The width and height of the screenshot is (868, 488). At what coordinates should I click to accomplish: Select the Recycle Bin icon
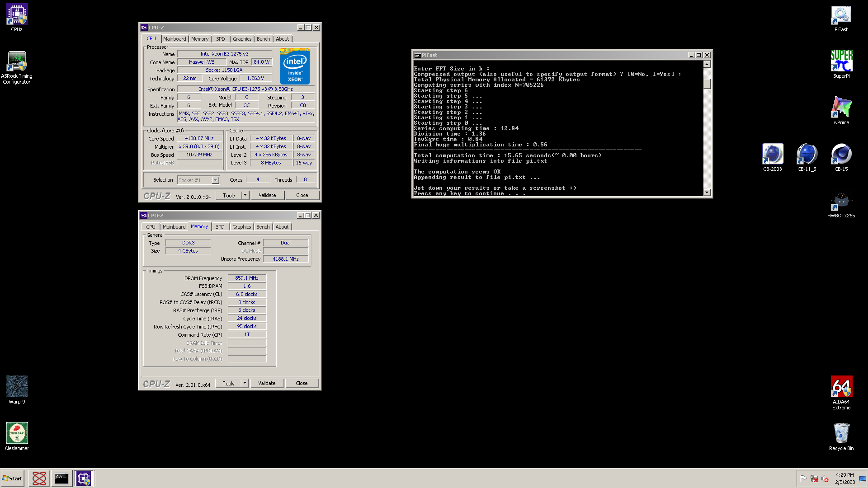841,436
